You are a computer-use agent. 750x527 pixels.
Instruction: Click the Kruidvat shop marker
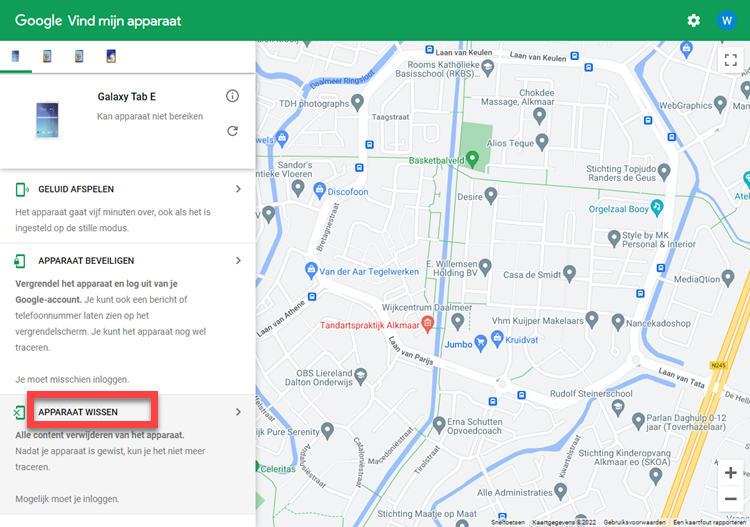point(497,338)
